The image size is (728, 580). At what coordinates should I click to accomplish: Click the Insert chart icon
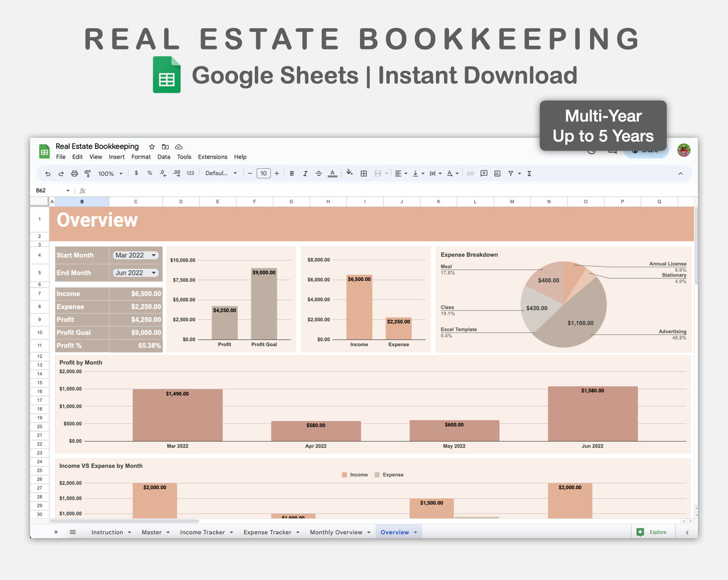(497, 173)
